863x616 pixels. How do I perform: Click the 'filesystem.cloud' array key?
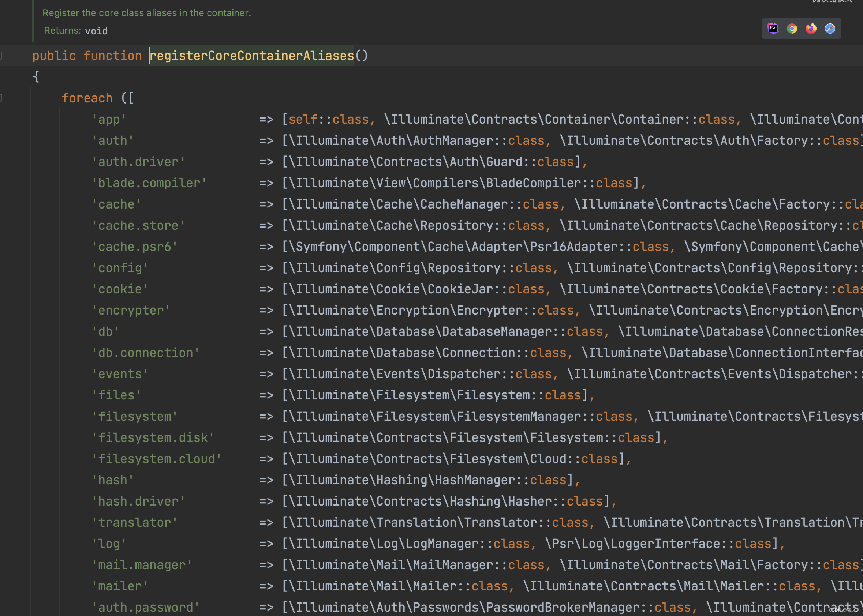click(156, 459)
